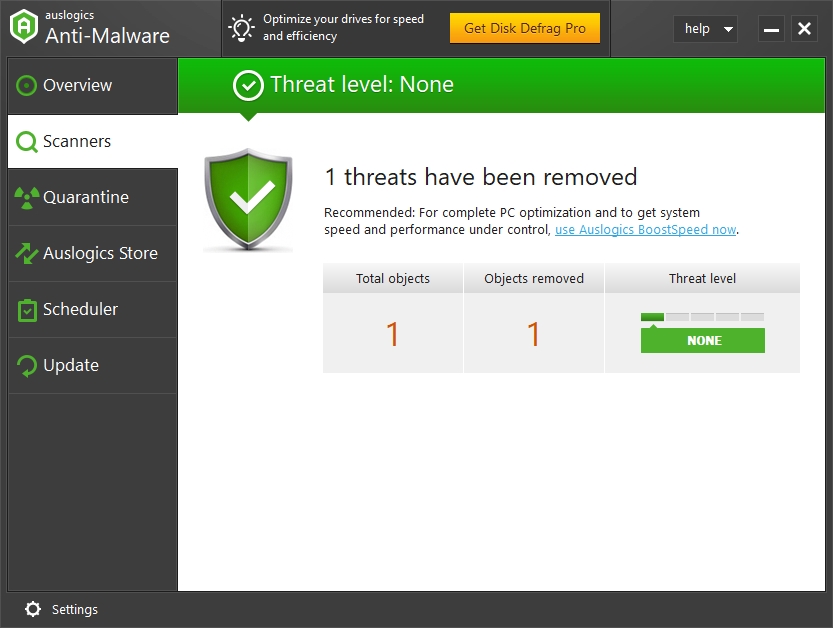Click the Update refresh icon
Screen dimensions: 833x628
[x=27, y=366]
